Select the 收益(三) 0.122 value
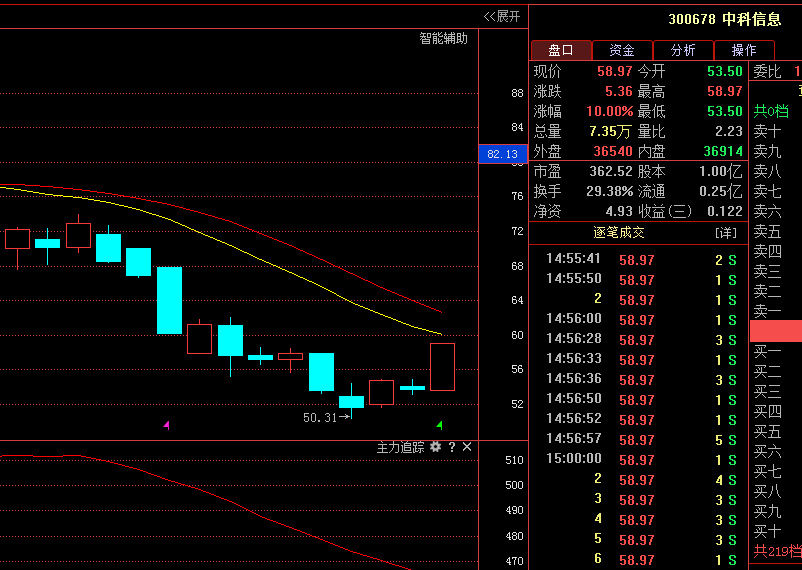 (x=725, y=211)
